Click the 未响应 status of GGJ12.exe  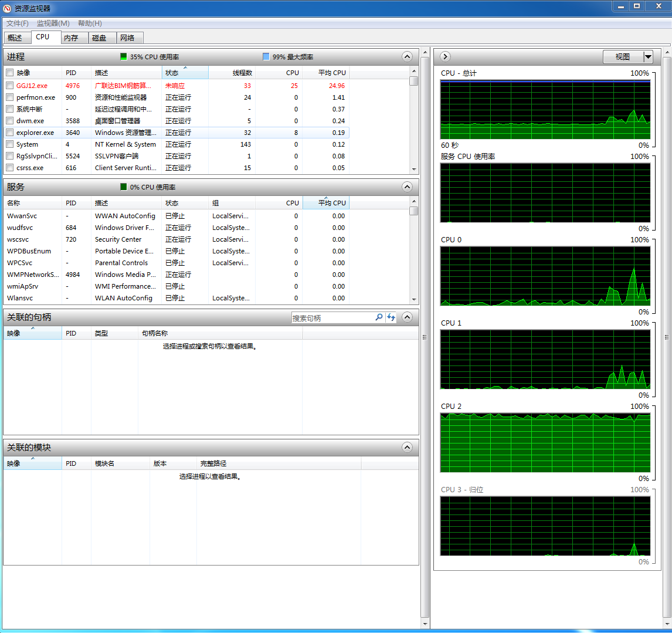[175, 86]
